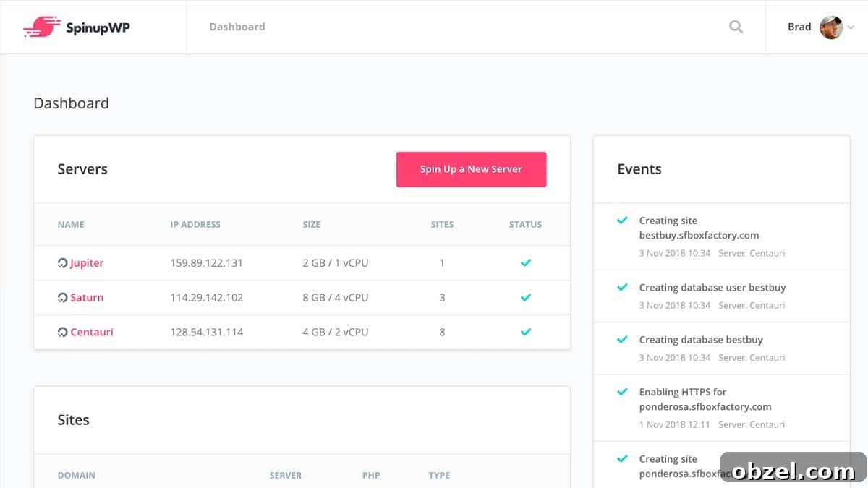
Task: Click the STATUS column header
Action: pos(525,225)
